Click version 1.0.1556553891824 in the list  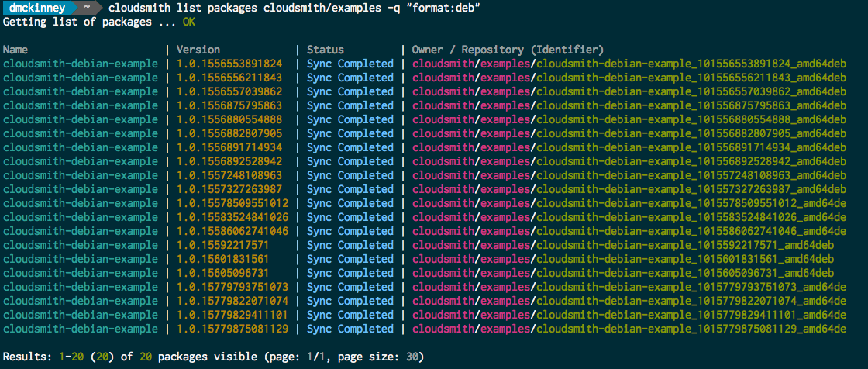coord(229,64)
